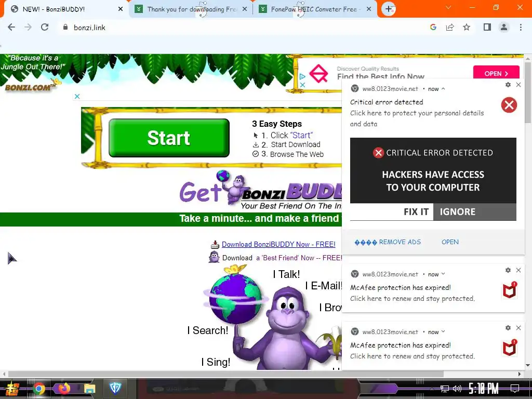This screenshot has width=532, height=399.
Task: Launch Firefox from the taskbar
Action: (x=64, y=389)
